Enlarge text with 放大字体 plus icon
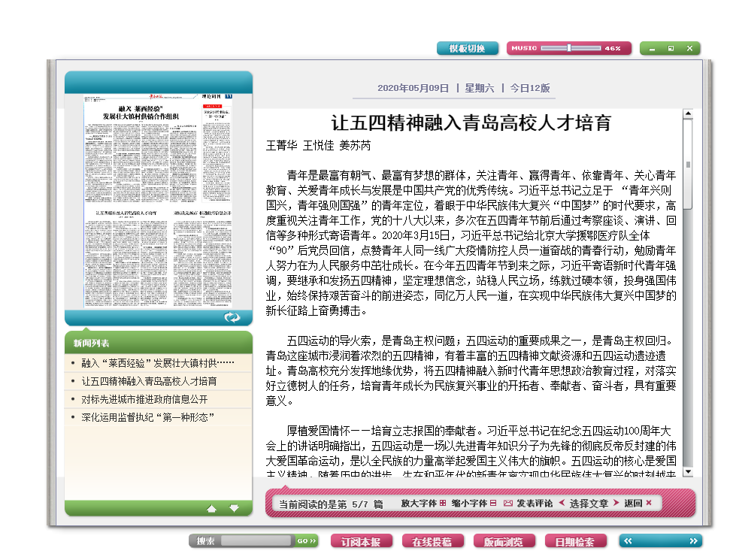Screen dimensions: 733x560 (x=443, y=503)
